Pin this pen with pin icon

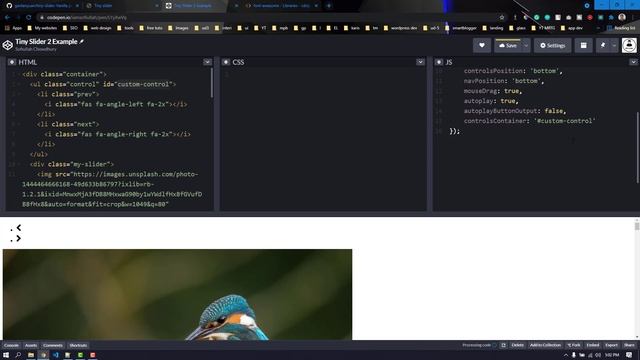click(x=603, y=45)
